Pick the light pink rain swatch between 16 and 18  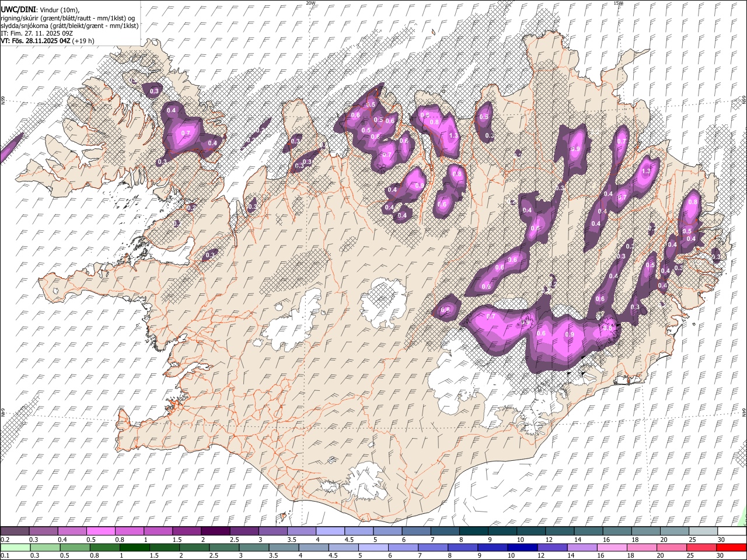pos(612,548)
